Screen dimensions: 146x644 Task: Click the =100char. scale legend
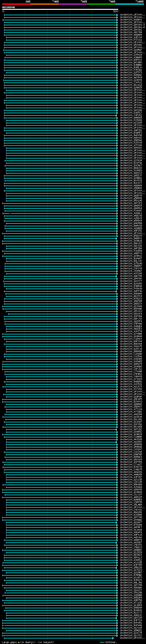point(109,642)
